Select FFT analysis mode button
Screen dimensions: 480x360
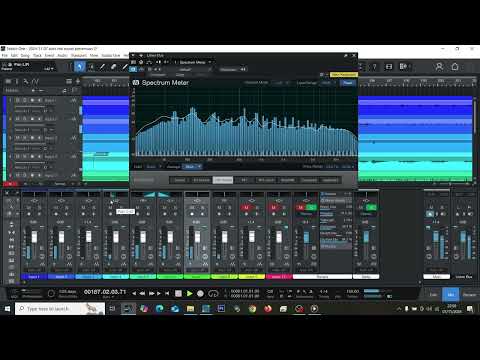point(244,180)
